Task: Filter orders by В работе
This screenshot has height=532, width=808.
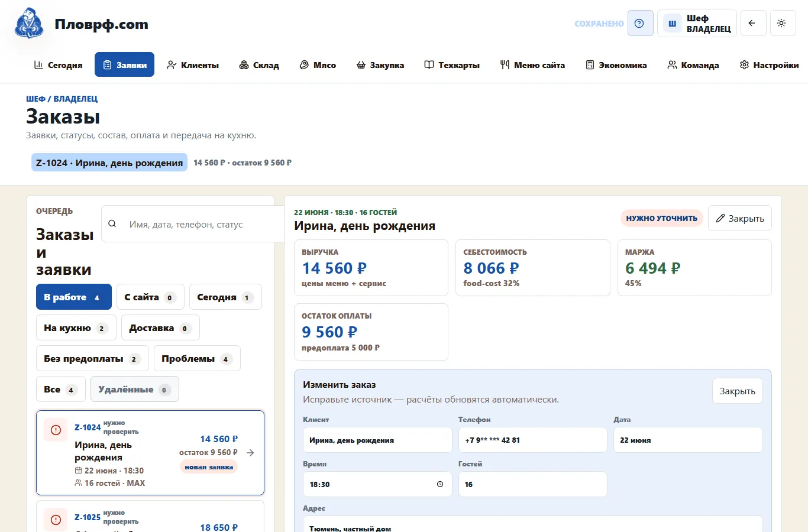Action: 74,297
